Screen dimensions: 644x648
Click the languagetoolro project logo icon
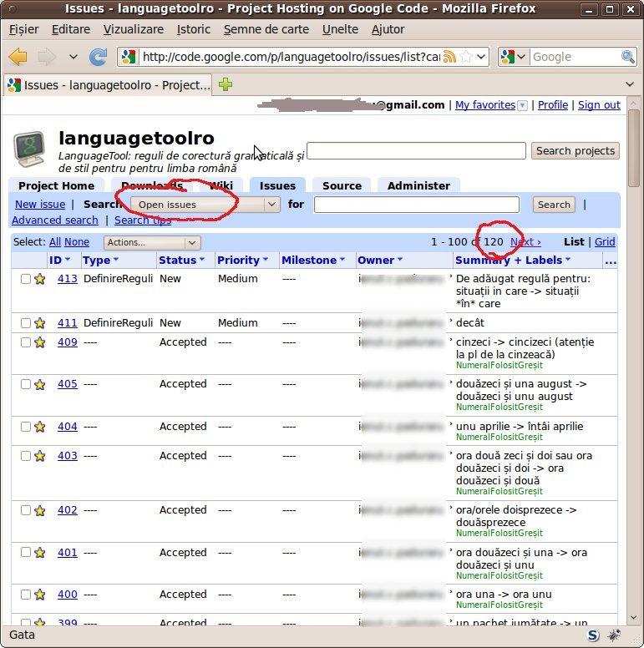[x=29, y=149]
